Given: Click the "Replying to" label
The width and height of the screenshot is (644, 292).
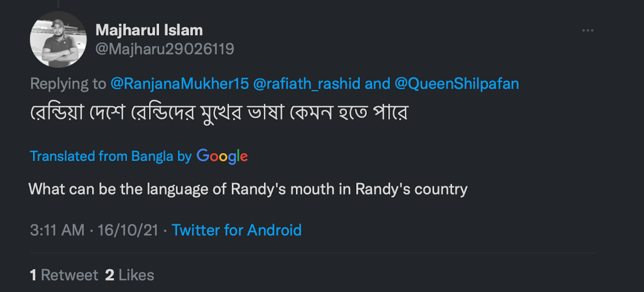Looking at the screenshot, I should click(68, 83).
